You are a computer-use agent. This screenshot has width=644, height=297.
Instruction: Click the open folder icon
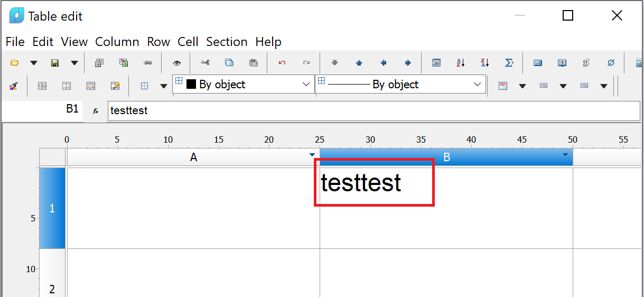15,63
